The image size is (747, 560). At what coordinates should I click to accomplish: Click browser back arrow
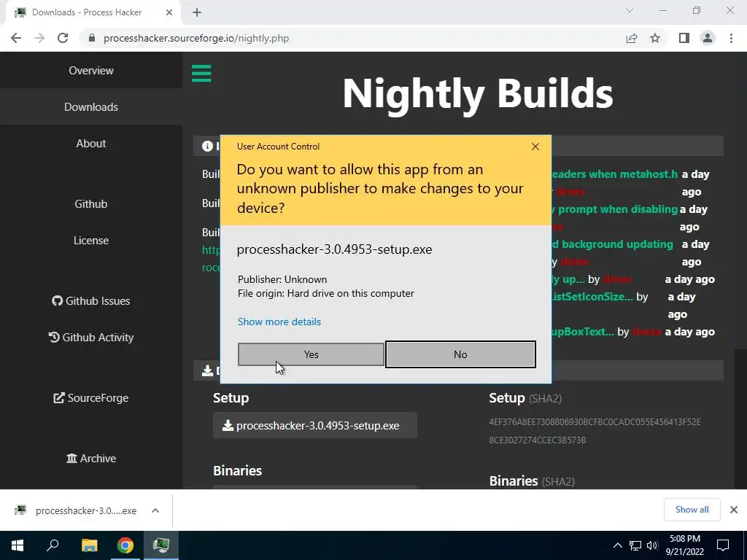(16, 38)
